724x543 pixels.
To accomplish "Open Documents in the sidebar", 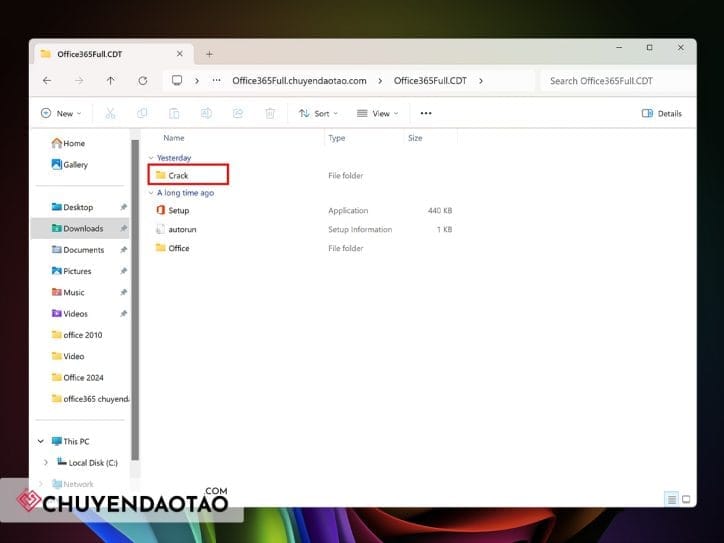I will 78,250.
